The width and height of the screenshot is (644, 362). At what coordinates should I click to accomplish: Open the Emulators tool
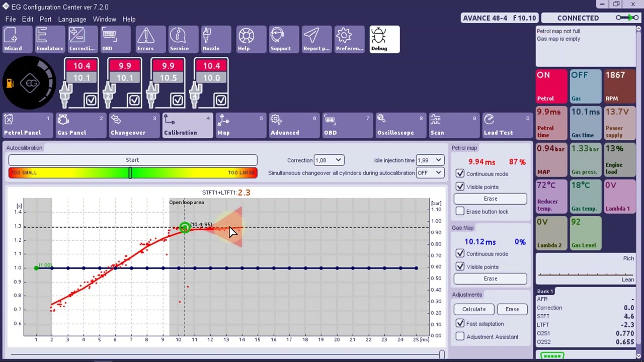pos(50,39)
